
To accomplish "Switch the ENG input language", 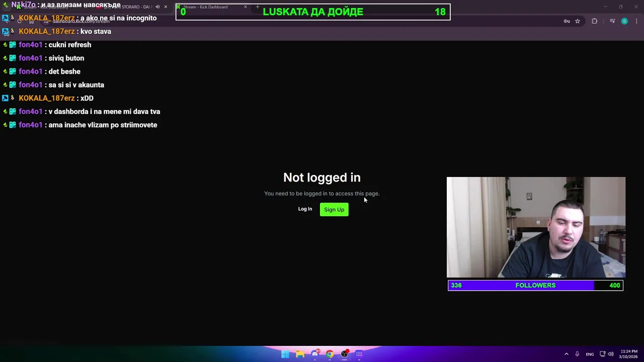I will [x=590, y=354].
